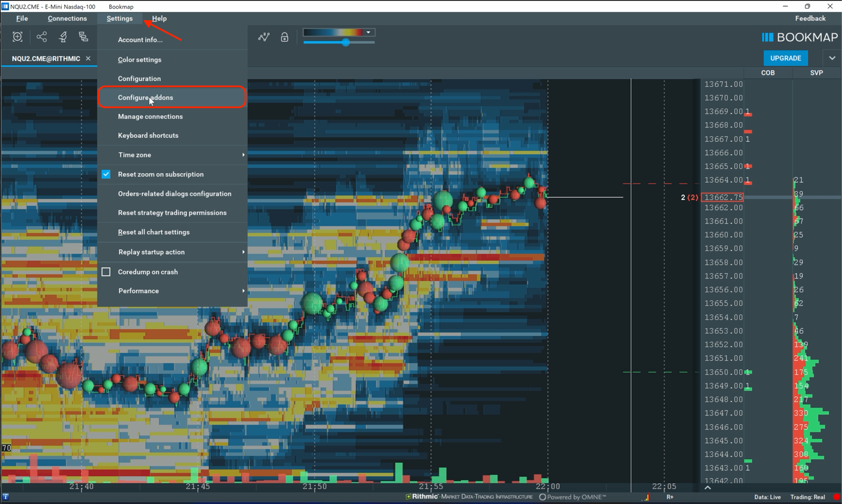Click the Settings menu header
Screen dimensions: 842x504
click(x=119, y=18)
